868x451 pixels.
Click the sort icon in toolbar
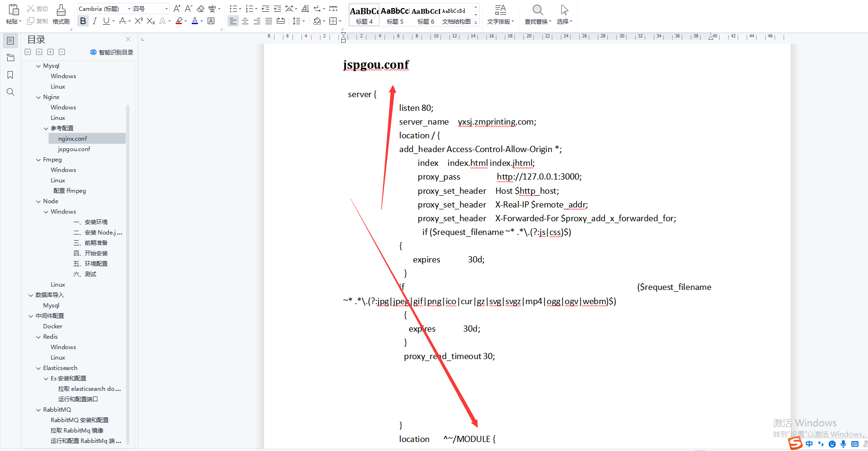[x=305, y=9]
